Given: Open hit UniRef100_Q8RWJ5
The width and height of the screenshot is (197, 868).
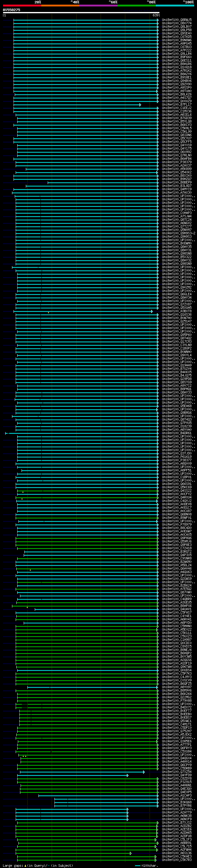Looking at the screenshot, I should click(177, 20).
